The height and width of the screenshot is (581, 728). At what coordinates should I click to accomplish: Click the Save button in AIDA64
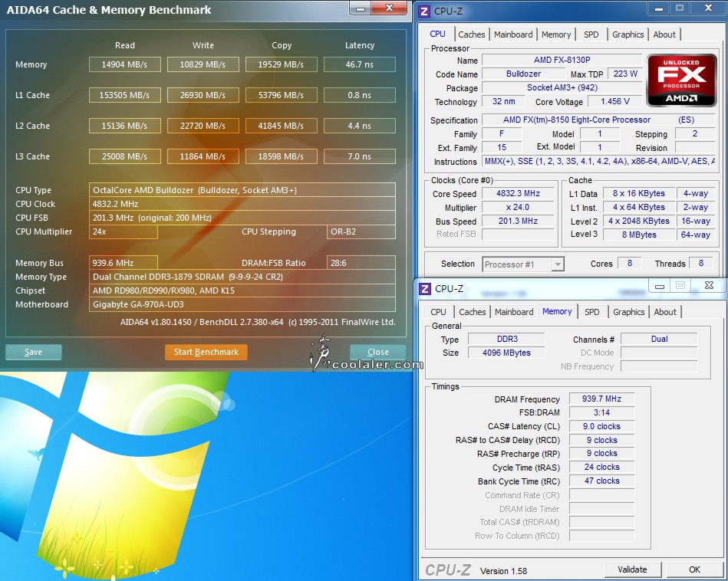click(x=34, y=353)
